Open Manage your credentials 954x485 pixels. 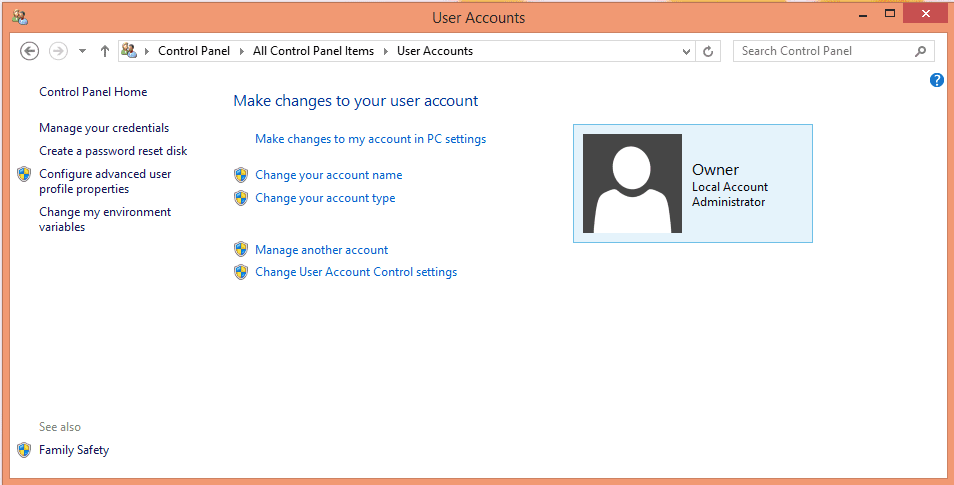[x=104, y=128]
